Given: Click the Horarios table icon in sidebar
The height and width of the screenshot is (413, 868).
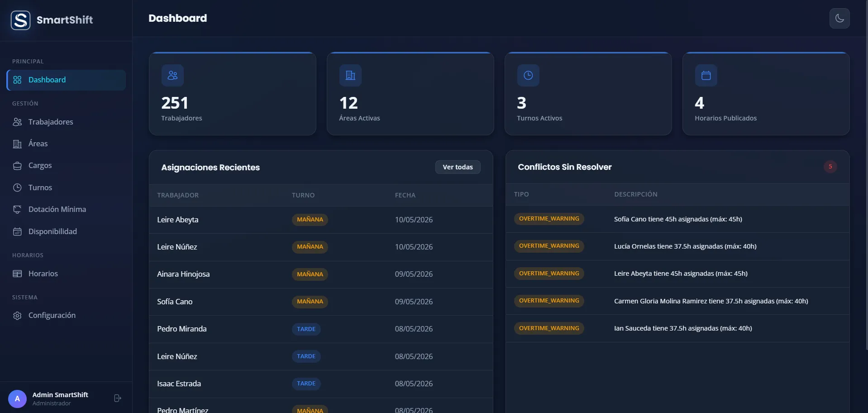Looking at the screenshot, I should click(x=17, y=274).
